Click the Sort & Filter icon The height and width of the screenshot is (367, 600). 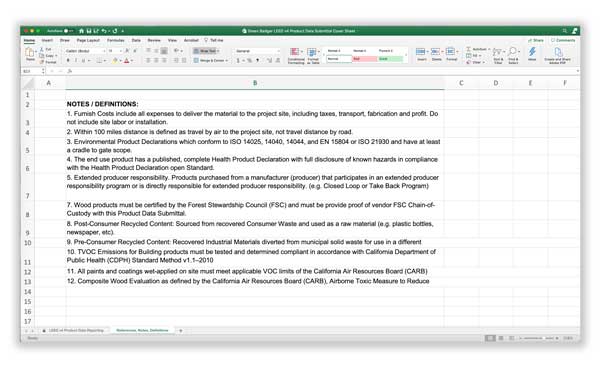pos(498,55)
